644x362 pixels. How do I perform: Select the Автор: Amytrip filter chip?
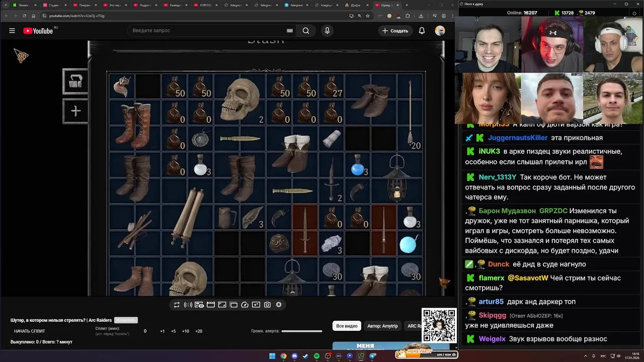382,326
